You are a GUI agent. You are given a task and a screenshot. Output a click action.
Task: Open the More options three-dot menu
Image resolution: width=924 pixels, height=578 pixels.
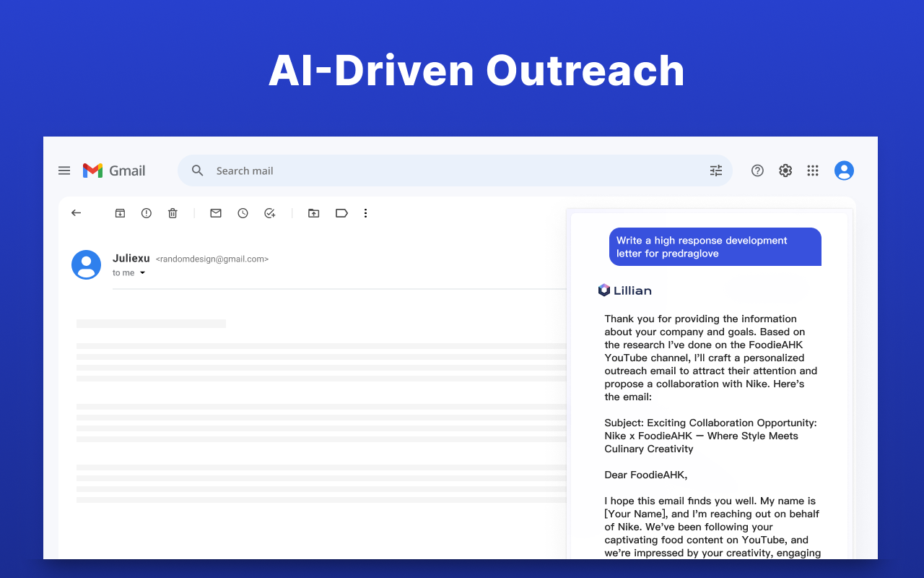(x=366, y=213)
